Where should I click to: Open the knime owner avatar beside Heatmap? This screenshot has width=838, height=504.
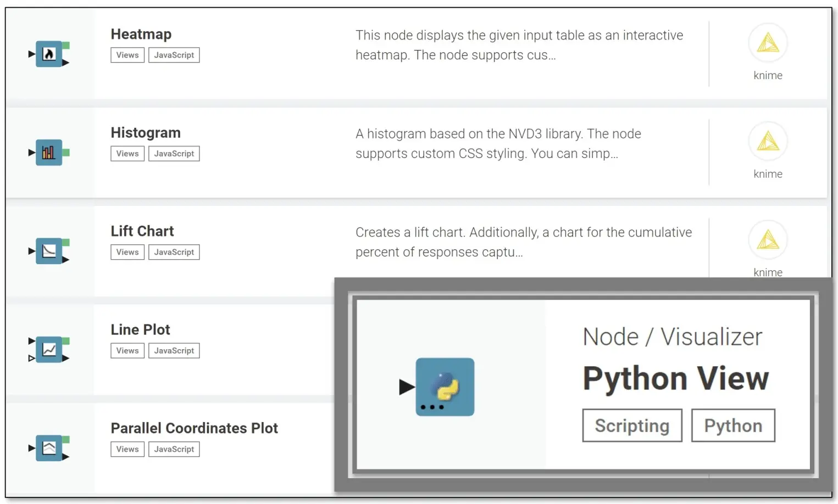tap(768, 43)
